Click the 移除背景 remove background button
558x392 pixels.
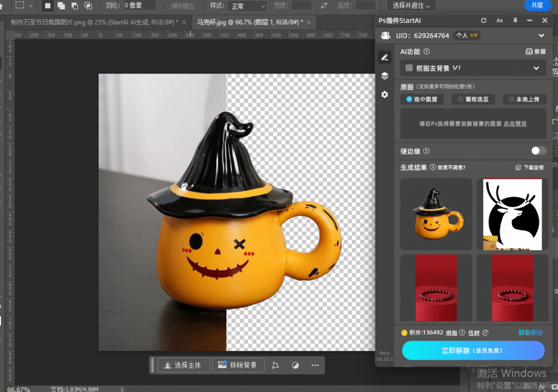238,365
